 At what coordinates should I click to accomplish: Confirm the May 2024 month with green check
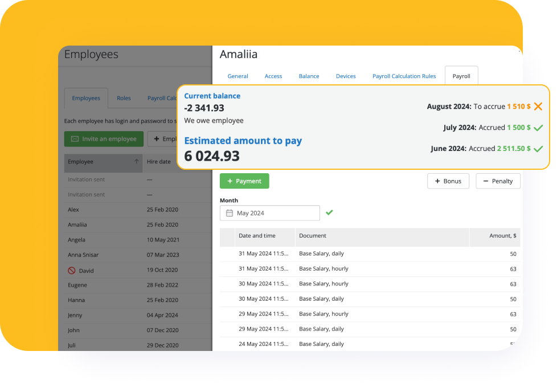coord(329,213)
